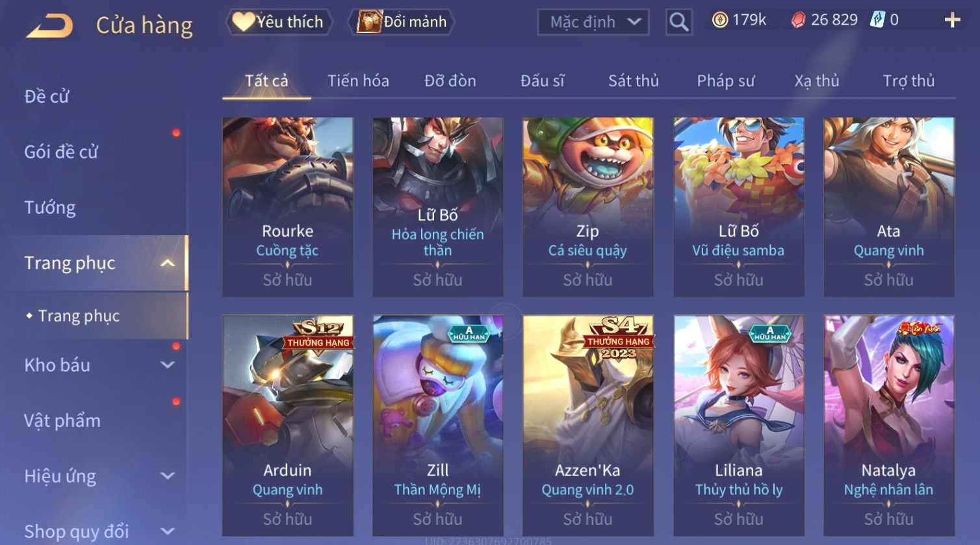
Task: Click the blue voucher ticket icon
Action: coord(877,20)
